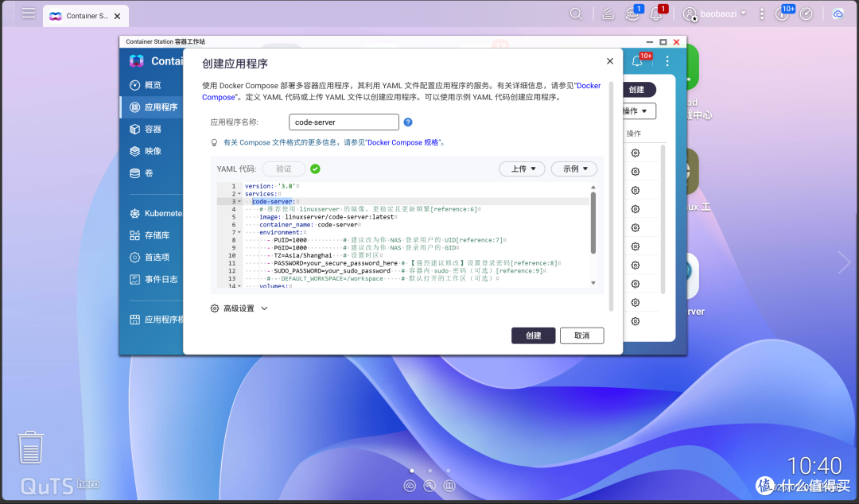Image resolution: width=859 pixels, height=504 pixels.
Task: Click the search magnifier in the top bar
Action: pyautogui.click(x=576, y=14)
